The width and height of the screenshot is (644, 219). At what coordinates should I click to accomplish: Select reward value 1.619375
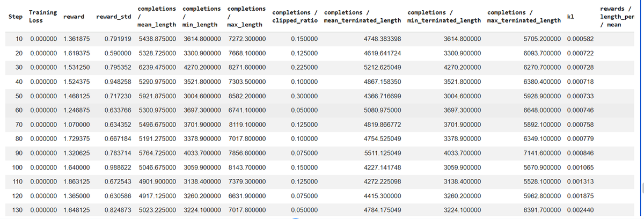76,53
